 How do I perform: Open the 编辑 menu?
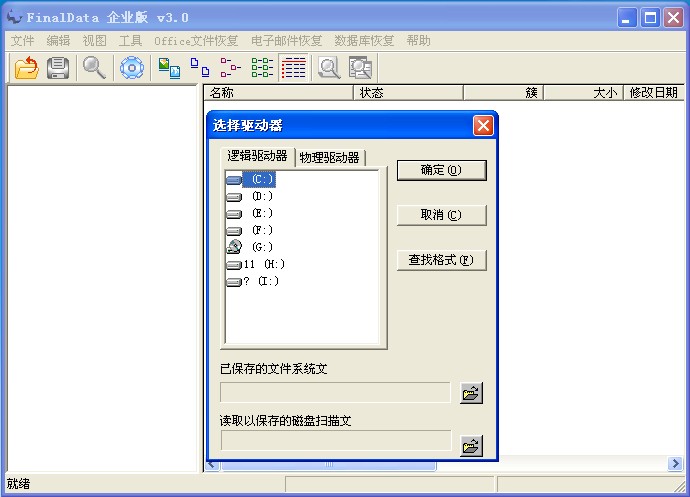[59, 41]
